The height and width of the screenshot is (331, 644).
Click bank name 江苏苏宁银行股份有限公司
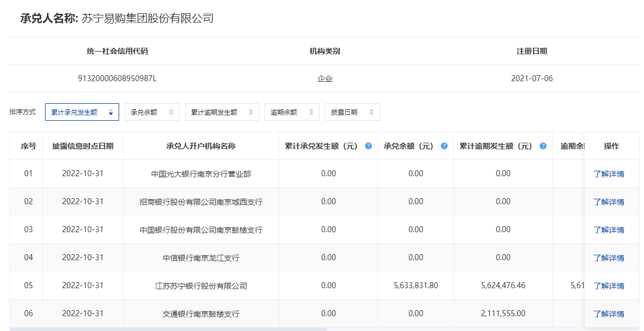(201, 285)
